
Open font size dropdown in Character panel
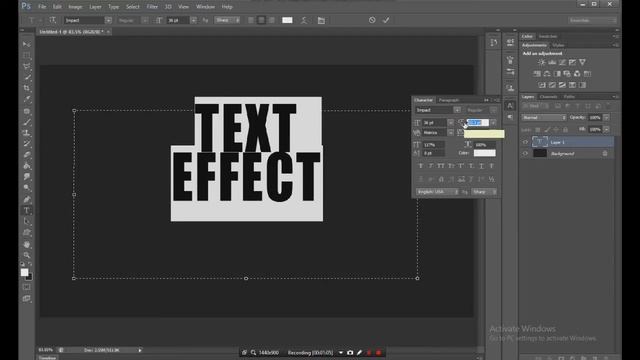coord(451,123)
